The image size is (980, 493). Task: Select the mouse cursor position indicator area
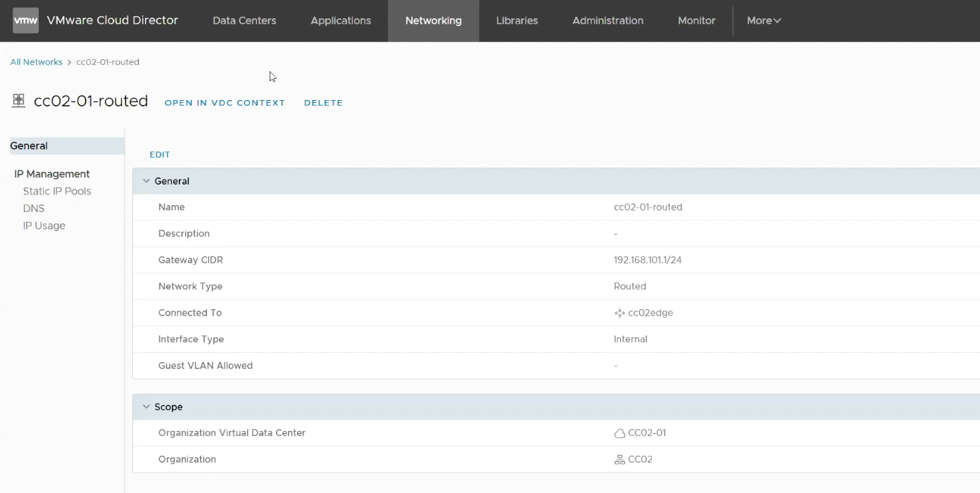click(272, 76)
